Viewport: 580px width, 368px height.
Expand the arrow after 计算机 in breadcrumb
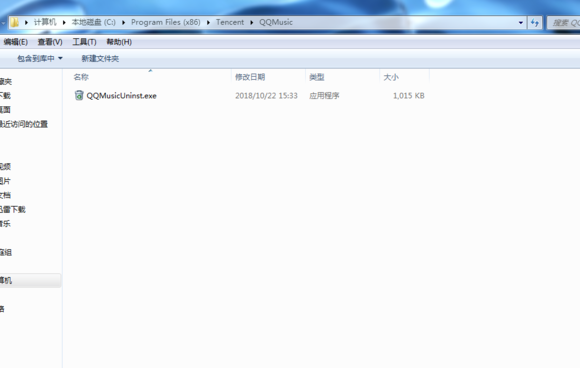click(x=64, y=23)
